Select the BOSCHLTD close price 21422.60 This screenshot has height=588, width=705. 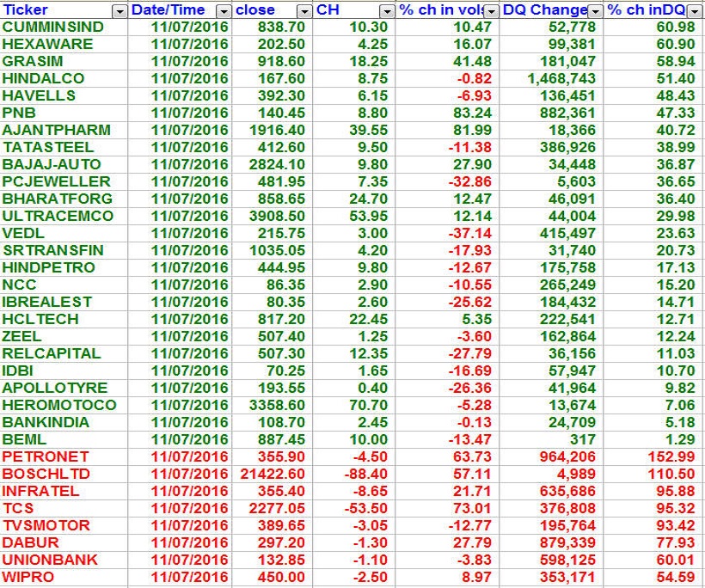click(x=273, y=474)
